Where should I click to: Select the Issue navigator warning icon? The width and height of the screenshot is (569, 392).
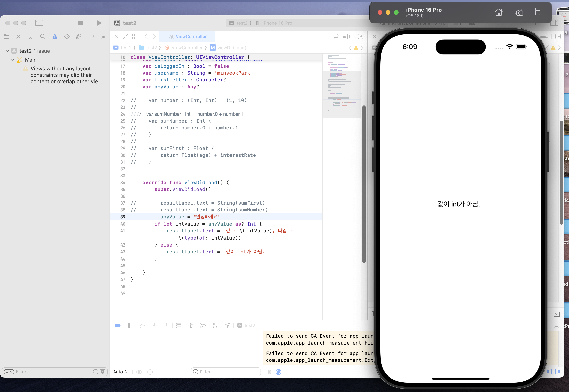tap(55, 37)
